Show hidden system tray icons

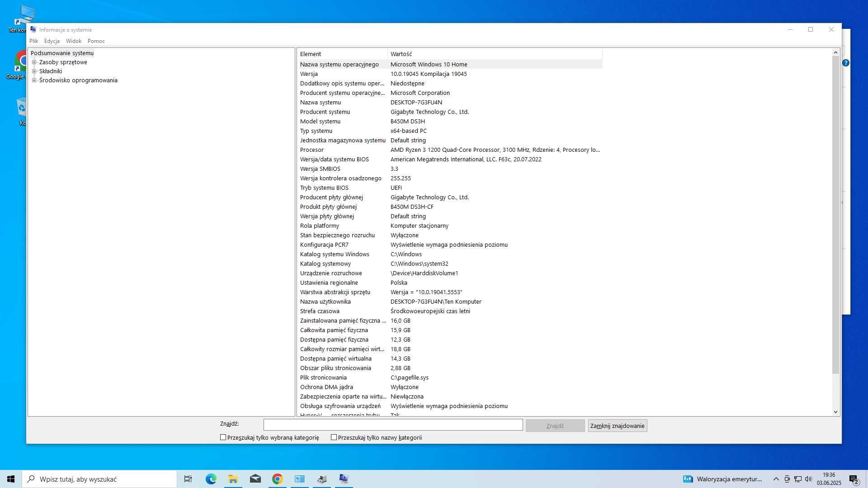pyautogui.click(x=776, y=479)
